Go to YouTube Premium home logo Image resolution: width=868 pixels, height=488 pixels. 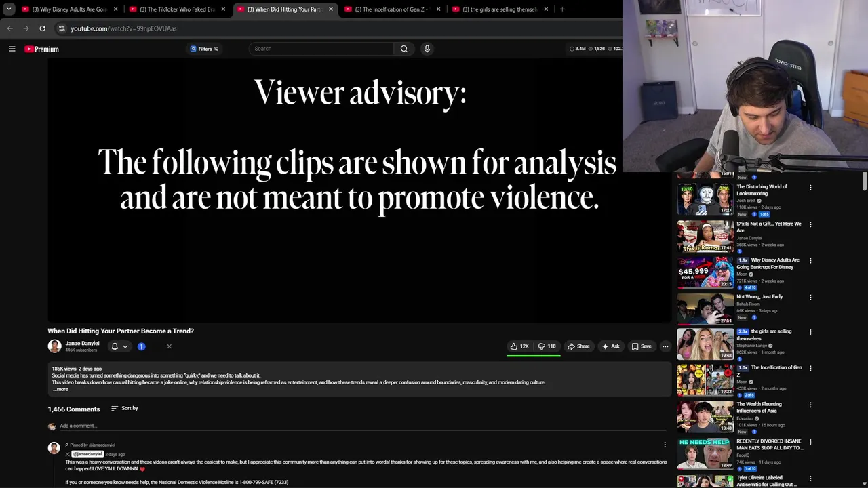42,49
